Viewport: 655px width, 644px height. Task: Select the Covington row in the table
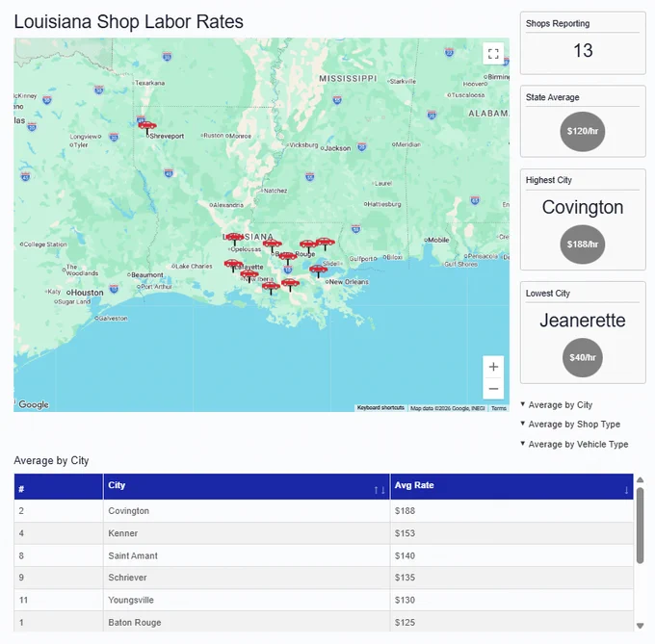point(324,511)
